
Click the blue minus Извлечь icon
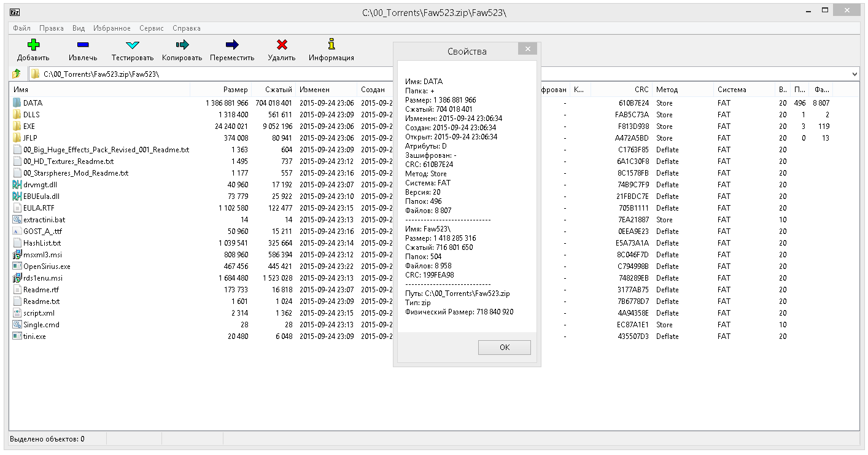[x=83, y=45]
